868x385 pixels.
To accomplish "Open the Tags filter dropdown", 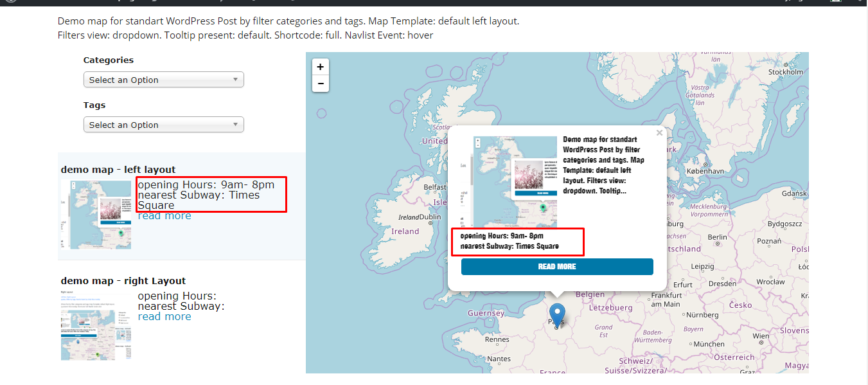I will click(163, 125).
